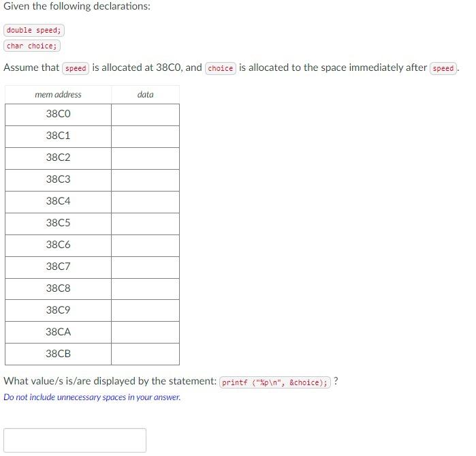Select the 38C8 address cell

tap(59, 289)
